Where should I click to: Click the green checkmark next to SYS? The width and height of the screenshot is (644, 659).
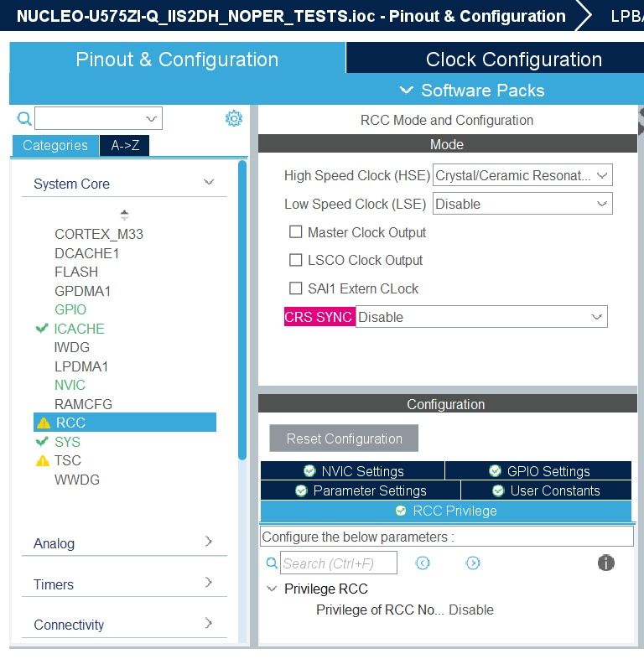[x=42, y=442]
